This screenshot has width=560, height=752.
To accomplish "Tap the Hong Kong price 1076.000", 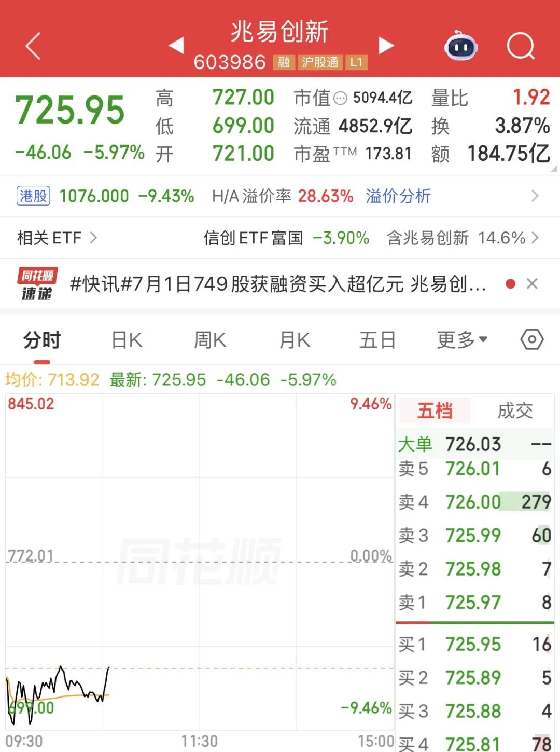I will point(94,196).
